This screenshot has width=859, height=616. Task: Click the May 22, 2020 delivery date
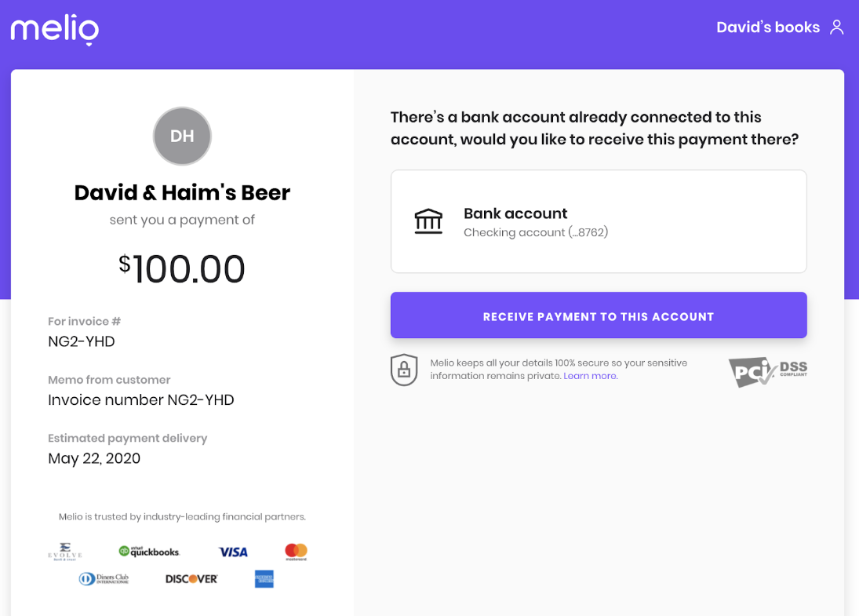(x=94, y=458)
